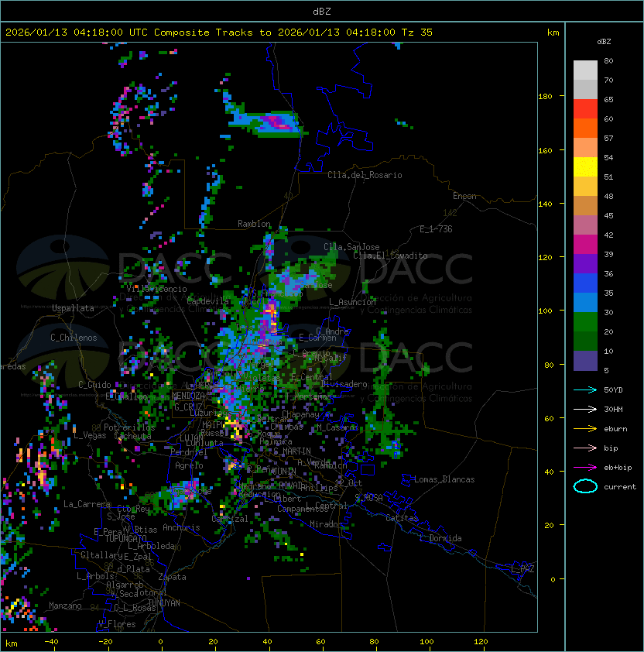The image size is (644, 652).
Task: Click the La_Carrera place label
Action: [87, 504]
